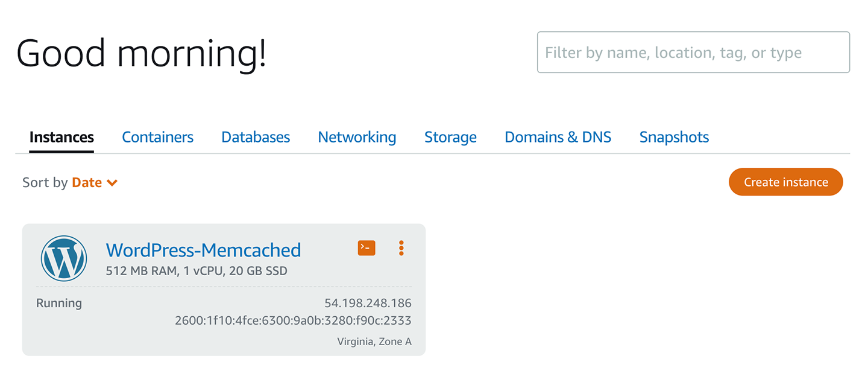
Task: Open the three-dot actions menu for WordPress-Memcached
Action: tap(401, 248)
